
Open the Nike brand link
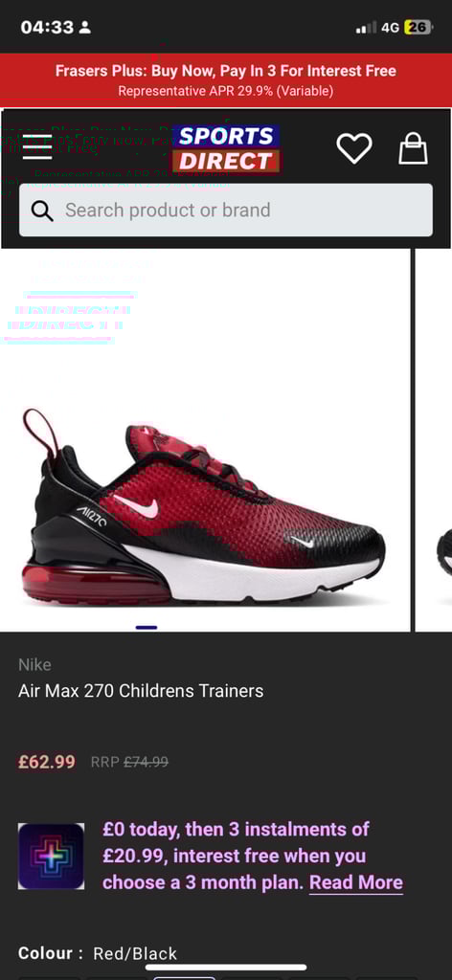tap(35, 664)
